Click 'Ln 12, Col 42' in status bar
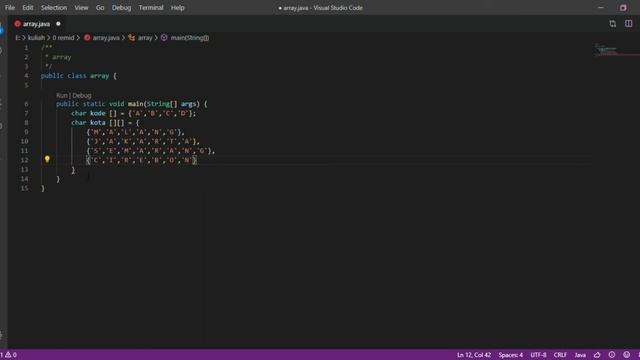 (474, 355)
